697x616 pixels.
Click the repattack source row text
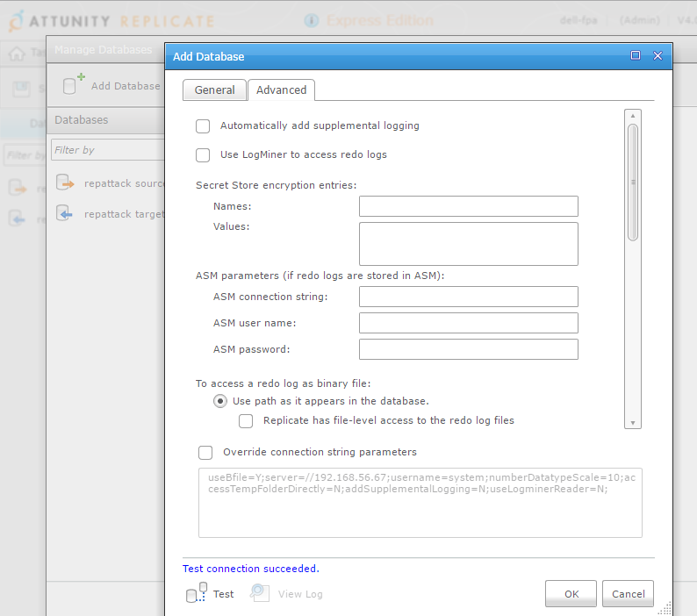click(x=124, y=183)
